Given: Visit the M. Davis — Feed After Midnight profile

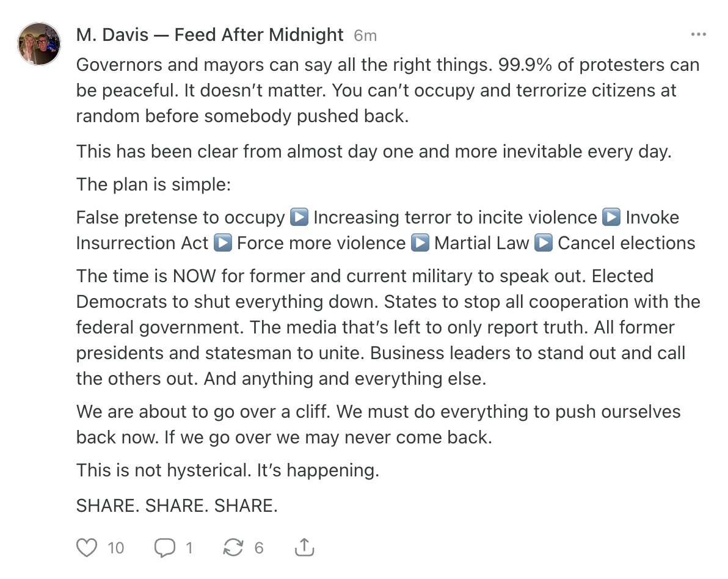Looking at the screenshot, I should point(209,35).
